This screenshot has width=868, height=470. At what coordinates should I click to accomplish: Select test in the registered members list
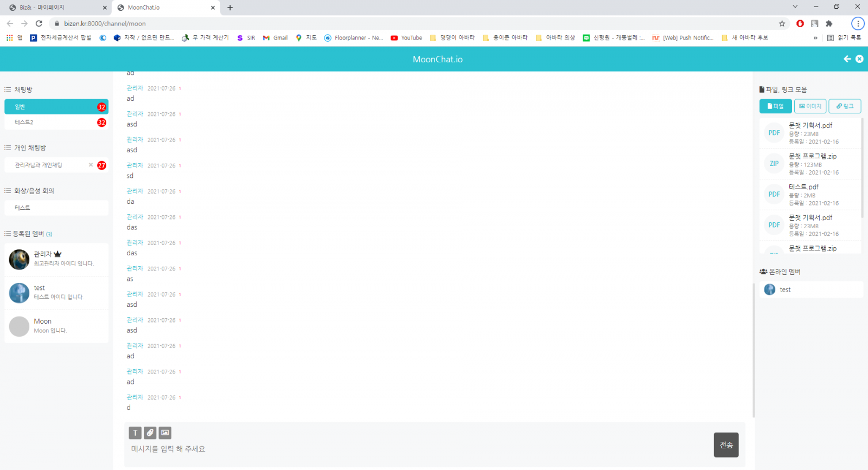(56, 293)
